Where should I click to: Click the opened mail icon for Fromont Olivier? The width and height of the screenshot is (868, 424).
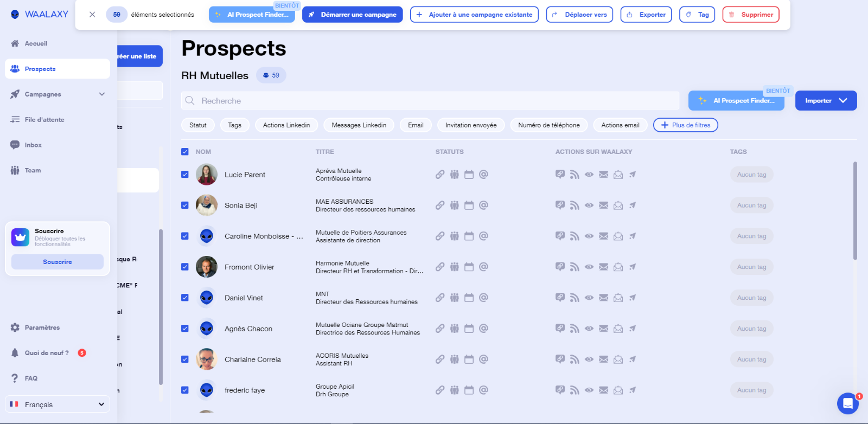click(x=618, y=267)
